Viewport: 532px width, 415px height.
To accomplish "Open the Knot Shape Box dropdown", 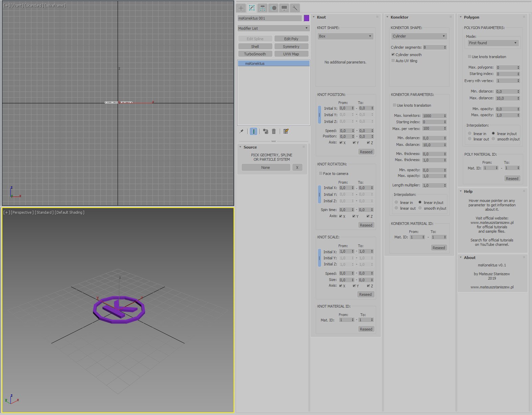I will point(345,36).
